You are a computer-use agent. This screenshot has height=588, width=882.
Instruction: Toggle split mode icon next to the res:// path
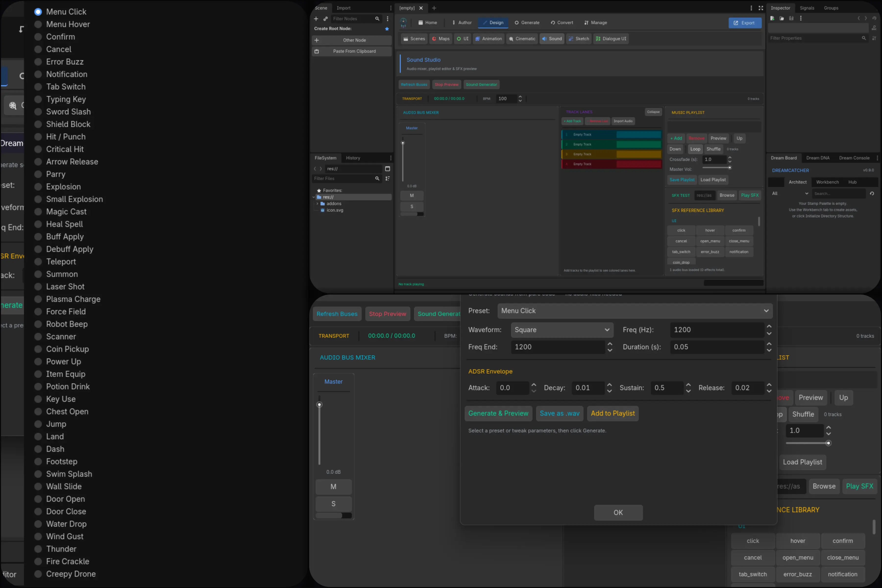(387, 169)
